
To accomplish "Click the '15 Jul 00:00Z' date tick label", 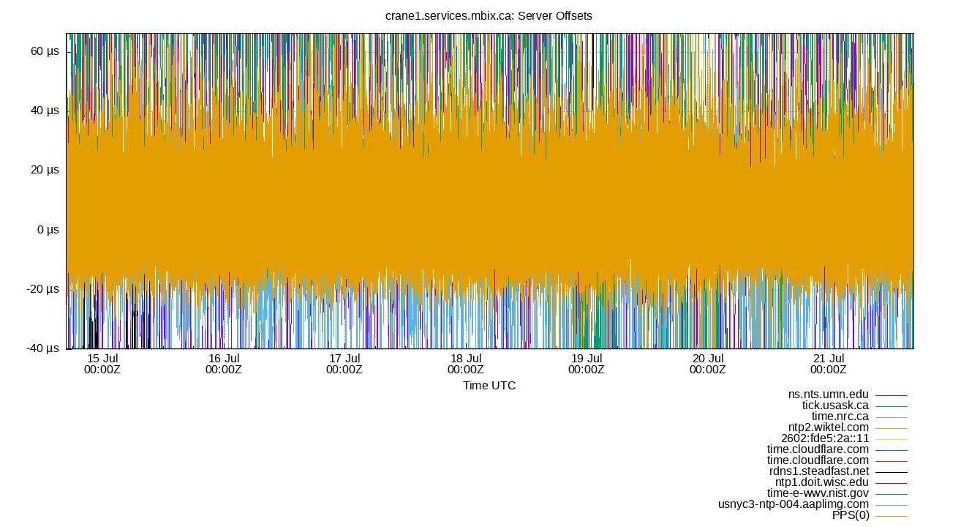I will click(102, 364).
